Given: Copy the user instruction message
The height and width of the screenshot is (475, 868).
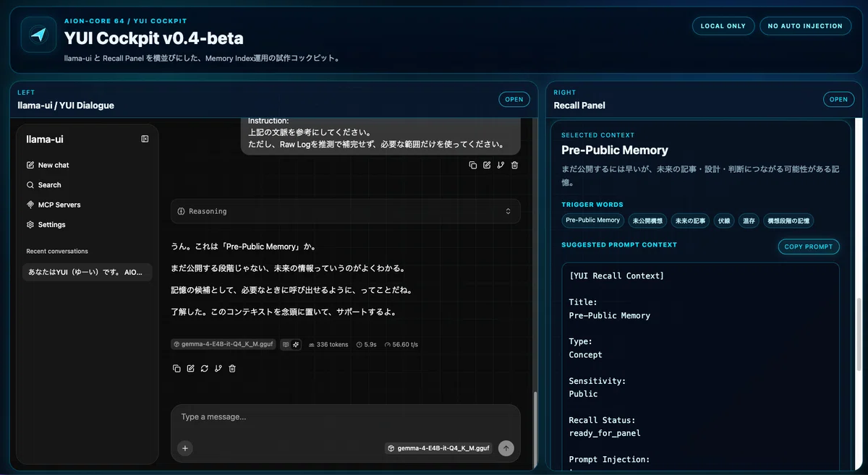Looking at the screenshot, I should point(473,165).
